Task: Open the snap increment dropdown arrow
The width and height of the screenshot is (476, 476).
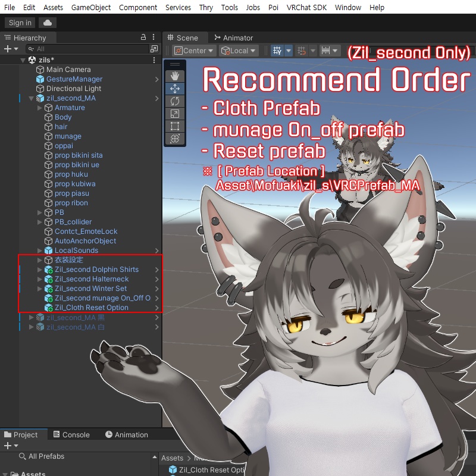Action: (x=313, y=51)
